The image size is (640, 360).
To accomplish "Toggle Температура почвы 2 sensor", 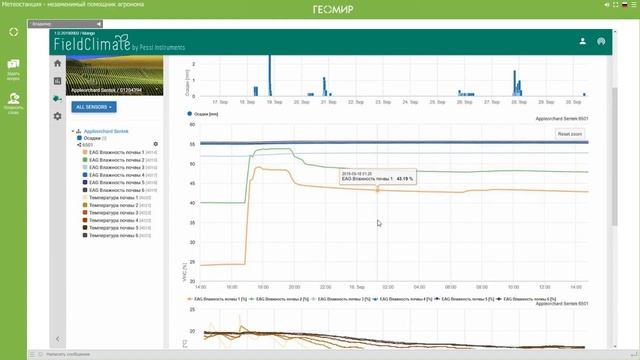I will tap(85, 205).
